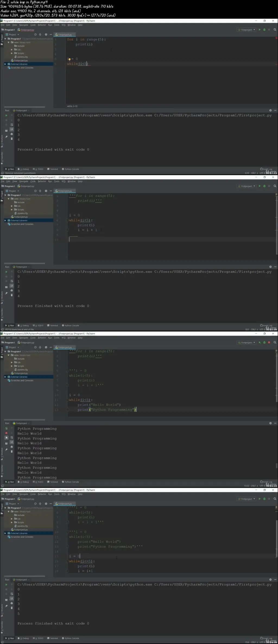Expand External Libraries in the first frame tree
Image resolution: width=278 pixels, height=644 pixels.
(x=5, y=64)
